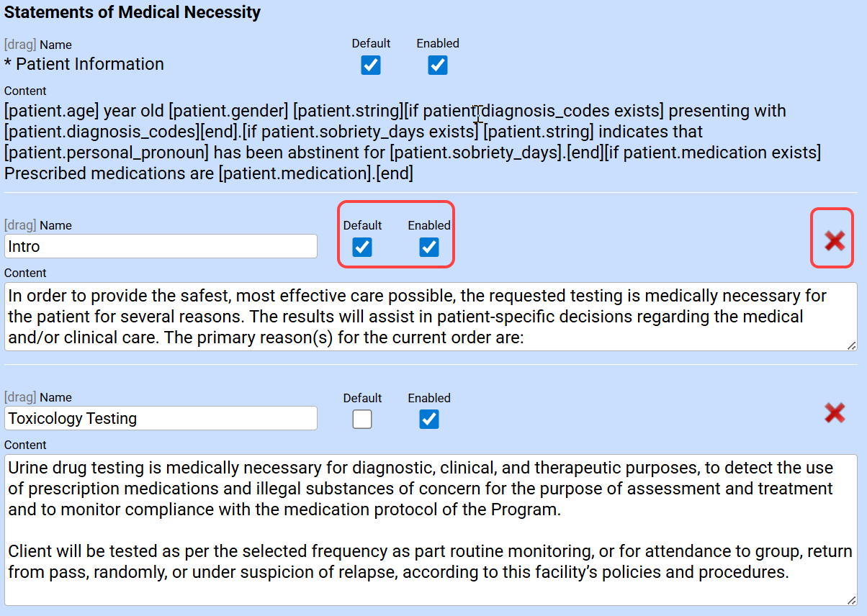Grab the drag handle for Patient Information

20,45
